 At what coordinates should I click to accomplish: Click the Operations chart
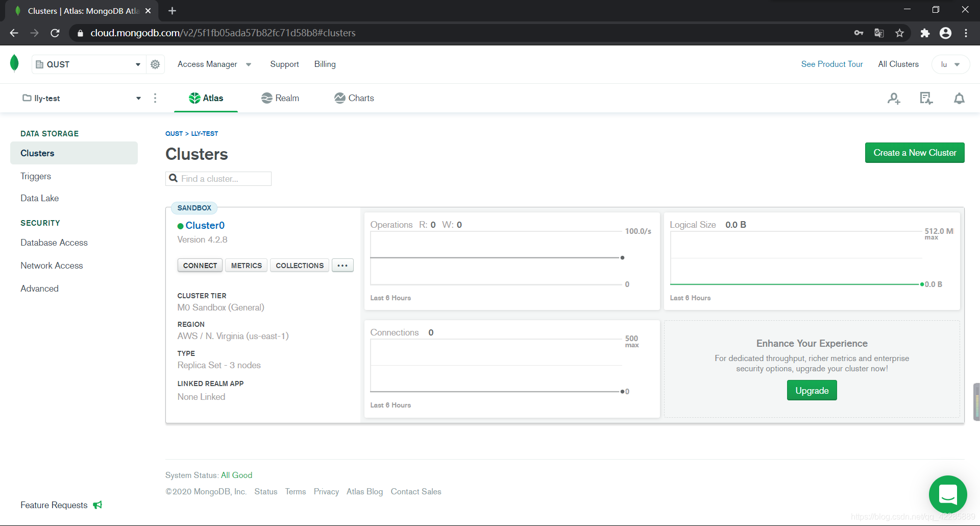point(512,261)
